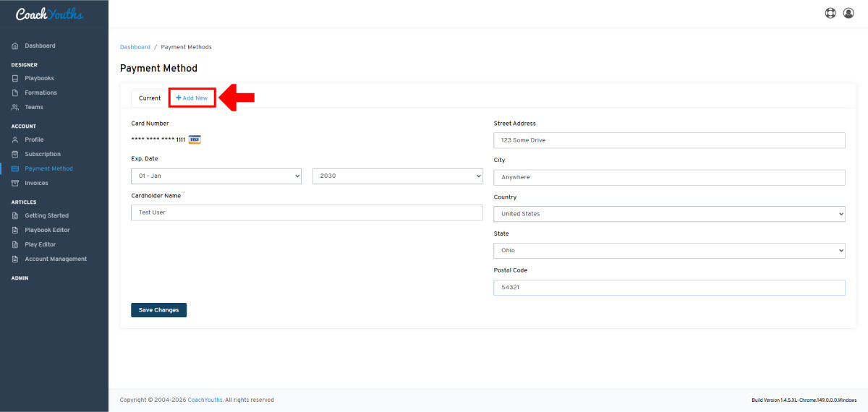
Task: Click the Playbook Editor article icon
Action: 15,230
